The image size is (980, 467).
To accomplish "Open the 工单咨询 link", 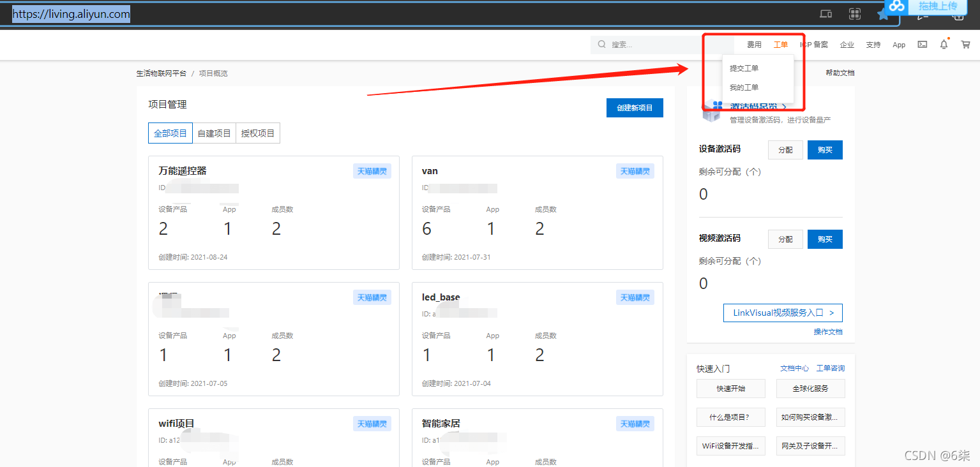I will pyautogui.click(x=830, y=368).
